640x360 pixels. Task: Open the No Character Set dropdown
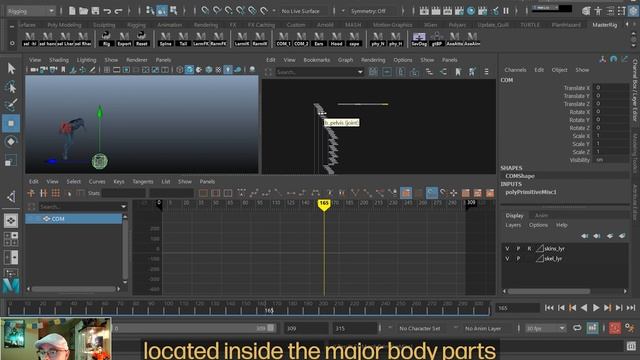(419, 328)
